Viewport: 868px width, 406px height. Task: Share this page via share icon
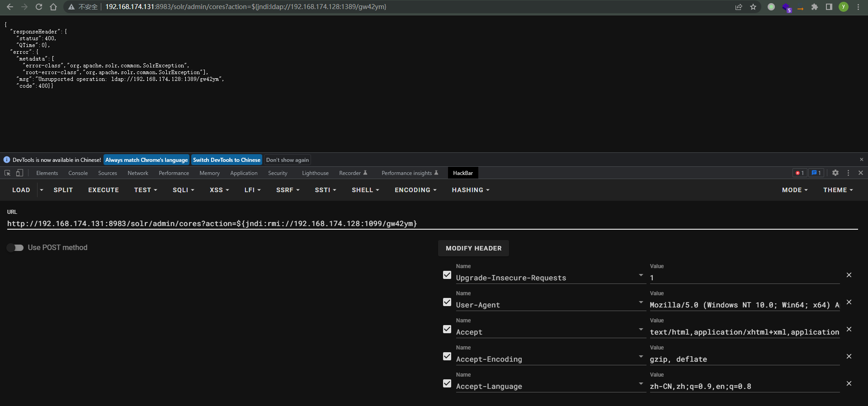click(x=739, y=7)
